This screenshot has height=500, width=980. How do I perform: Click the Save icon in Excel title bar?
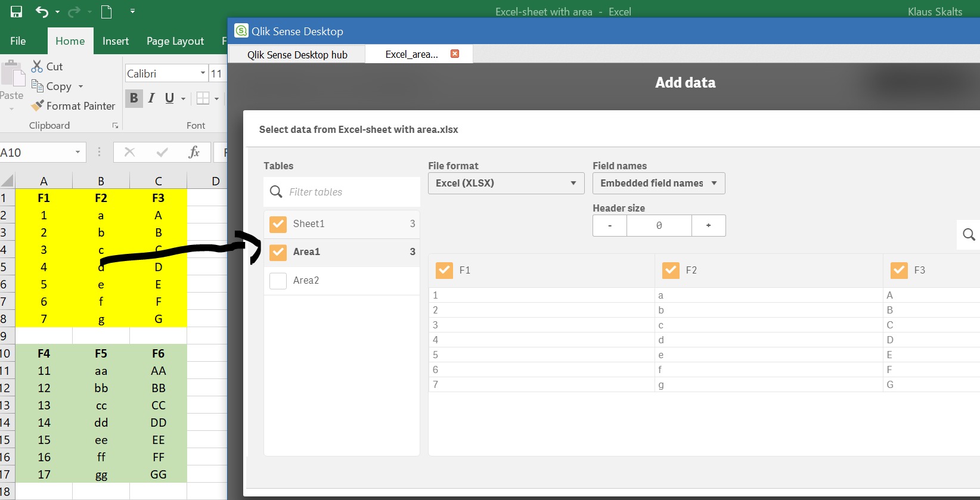tap(16, 11)
